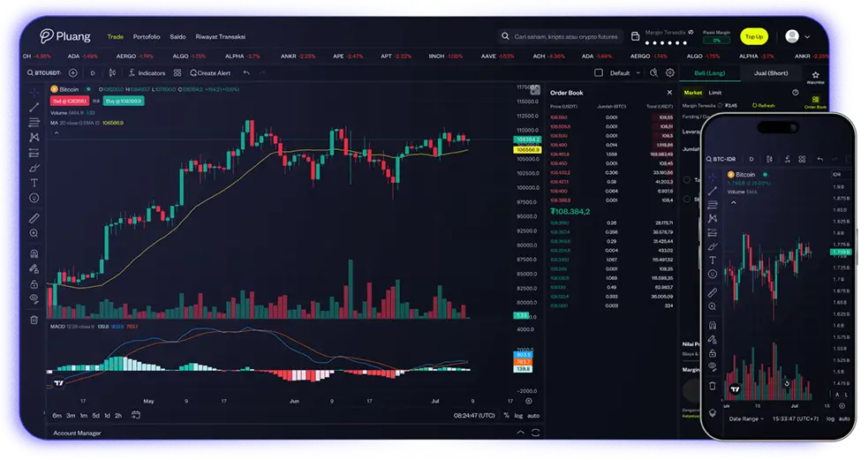This screenshot has width=868, height=460.
Task: Open the emoji icons tool in desktop sidebar
Action: coord(34,198)
